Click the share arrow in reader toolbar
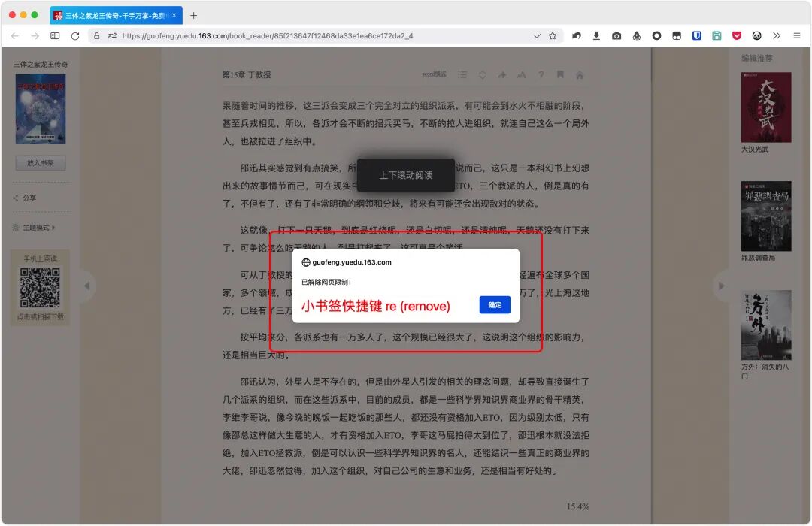The width and height of the screenshot is (812, 526). pos(501,75)
